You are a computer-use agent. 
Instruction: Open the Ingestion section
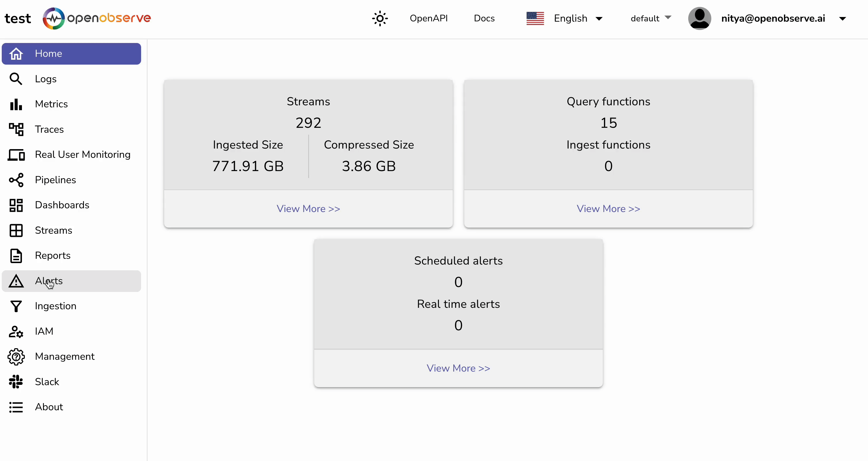(56, 306)
